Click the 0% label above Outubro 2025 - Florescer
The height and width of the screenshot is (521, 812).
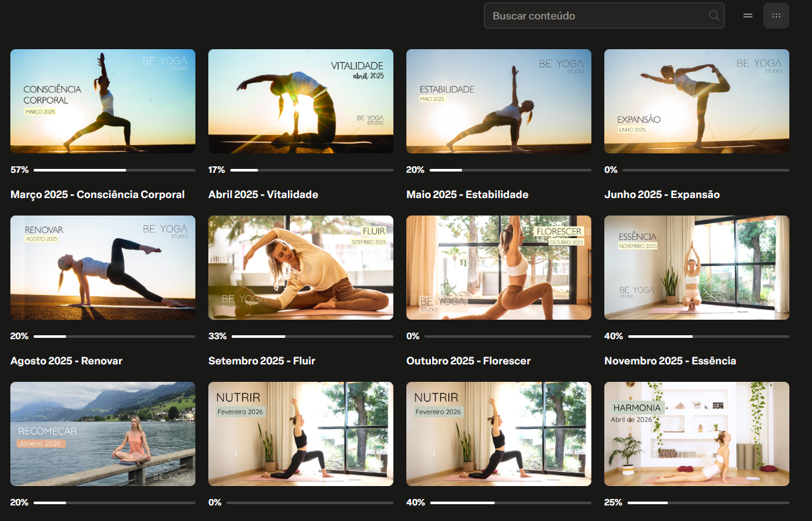coord(413,337)
